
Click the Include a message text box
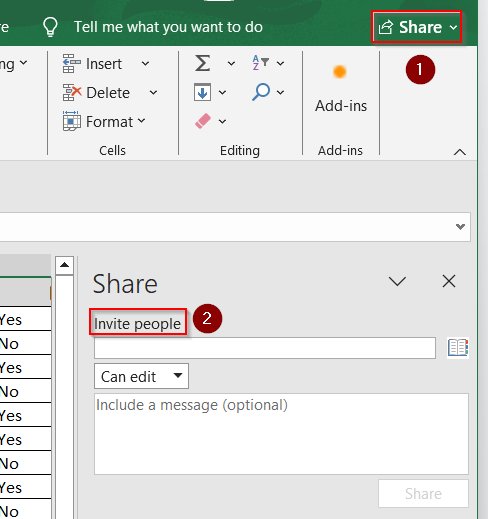(281, 434)
